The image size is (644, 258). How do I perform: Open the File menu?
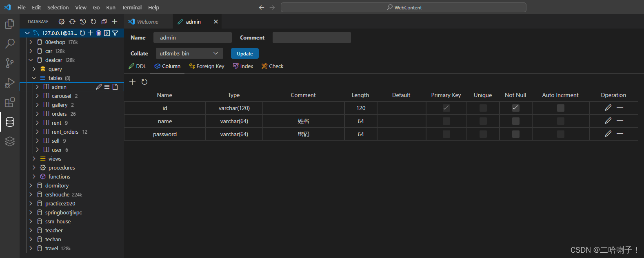[22, 7]
